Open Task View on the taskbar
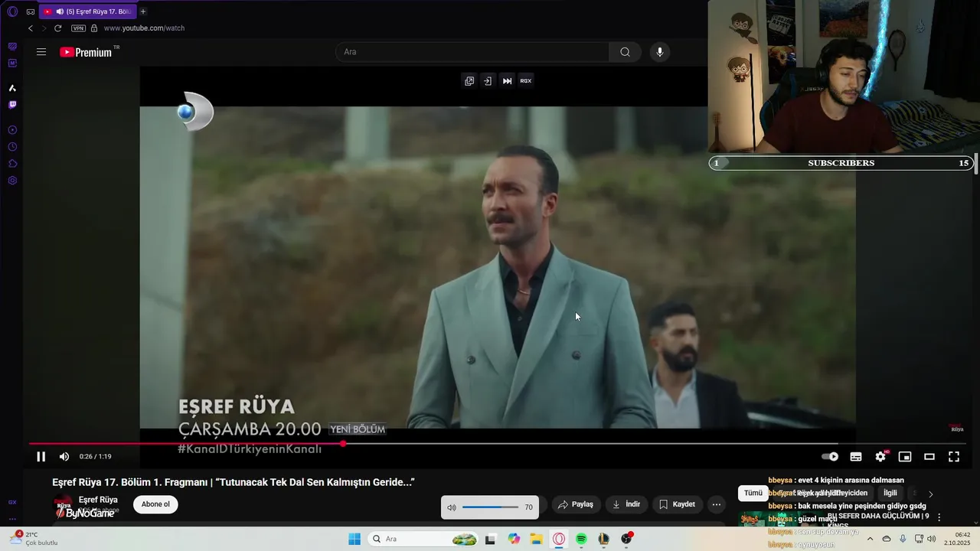This screenshot has height=551, width=980. 490,540
